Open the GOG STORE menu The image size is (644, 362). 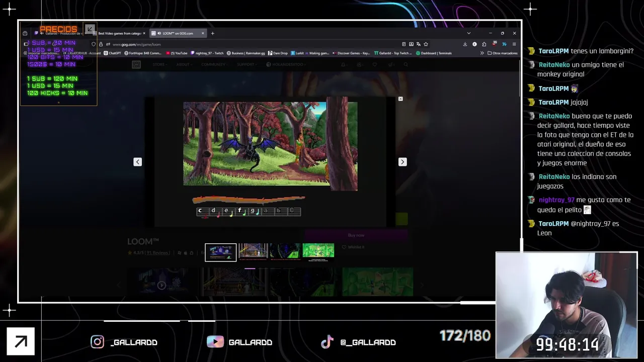(x=159, y=64)
